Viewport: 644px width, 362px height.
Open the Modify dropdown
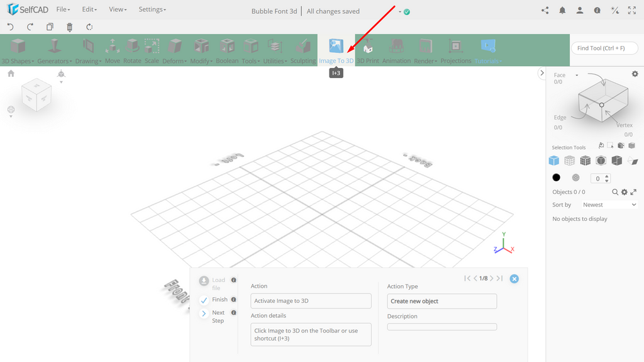click(201, 50)
